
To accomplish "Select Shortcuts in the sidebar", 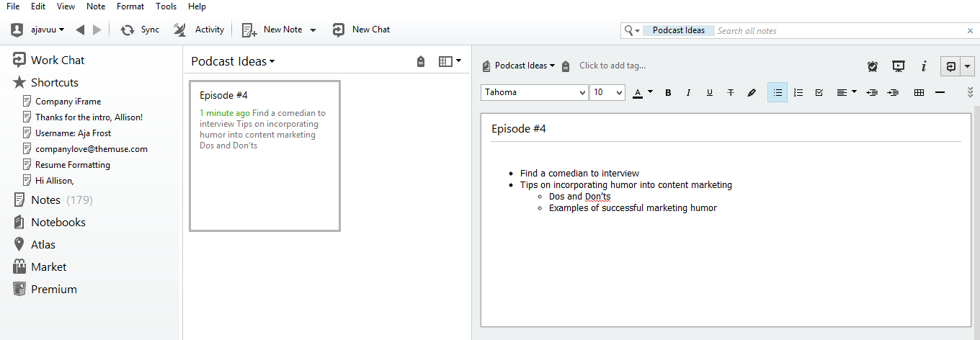I will click(x=46, y=82).
